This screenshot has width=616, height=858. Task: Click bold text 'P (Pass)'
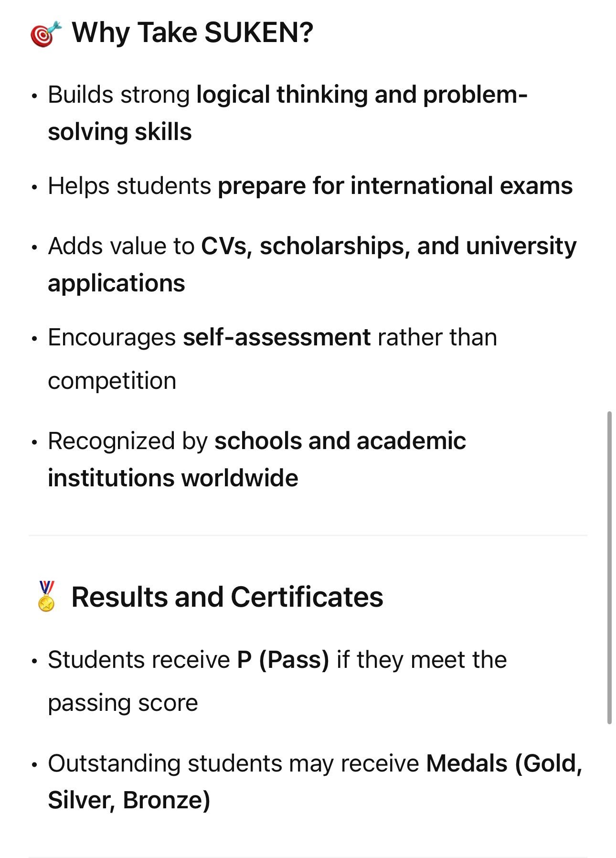coord(283,660)
